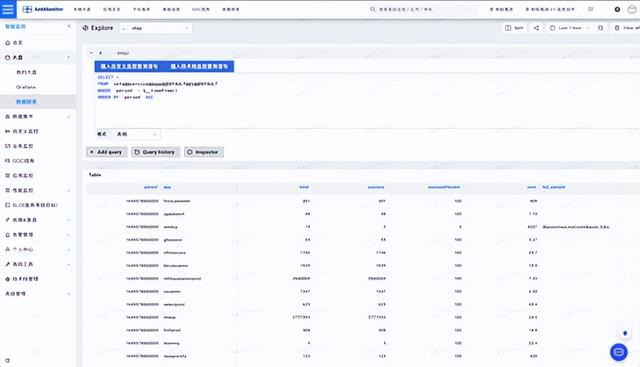Click the share icon in Explore toolbar
Screen dimensions: 640x367
click(536, 28)
